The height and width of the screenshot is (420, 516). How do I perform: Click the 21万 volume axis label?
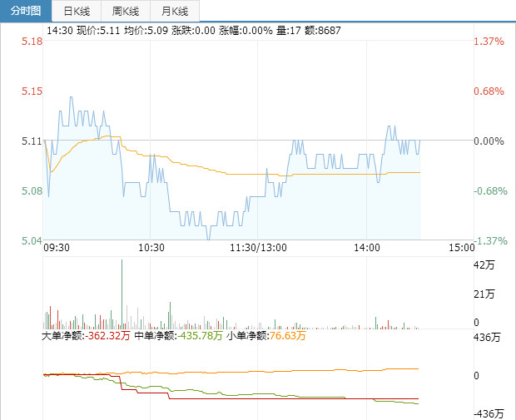(x=484, y=294)
